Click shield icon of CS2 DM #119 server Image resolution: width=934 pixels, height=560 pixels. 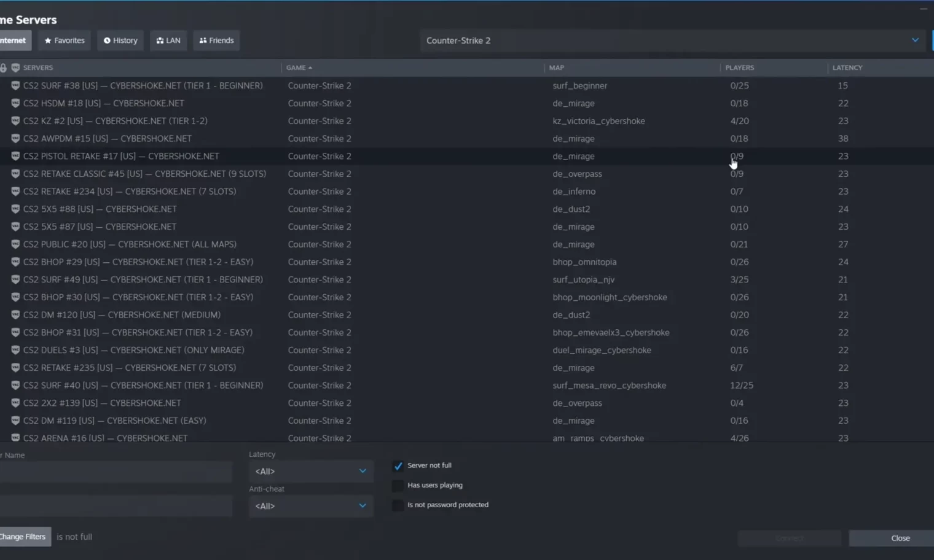click(15, 421)
